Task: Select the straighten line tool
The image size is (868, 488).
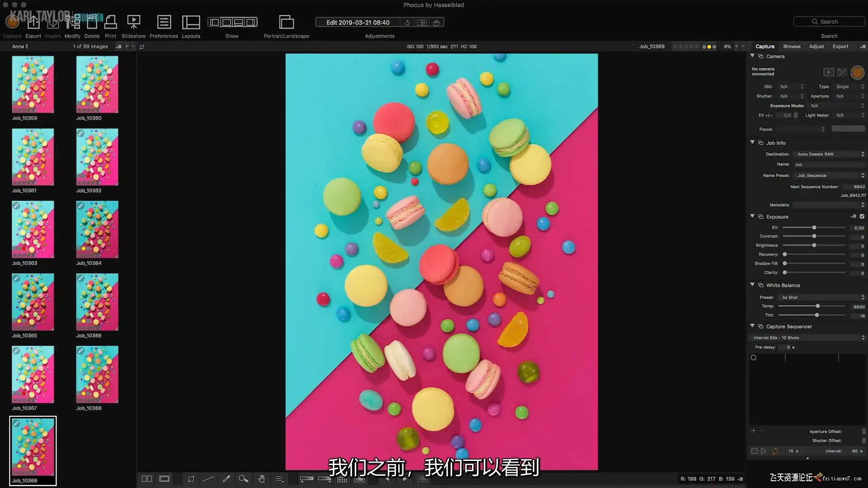Action: (x=208, y=479)
